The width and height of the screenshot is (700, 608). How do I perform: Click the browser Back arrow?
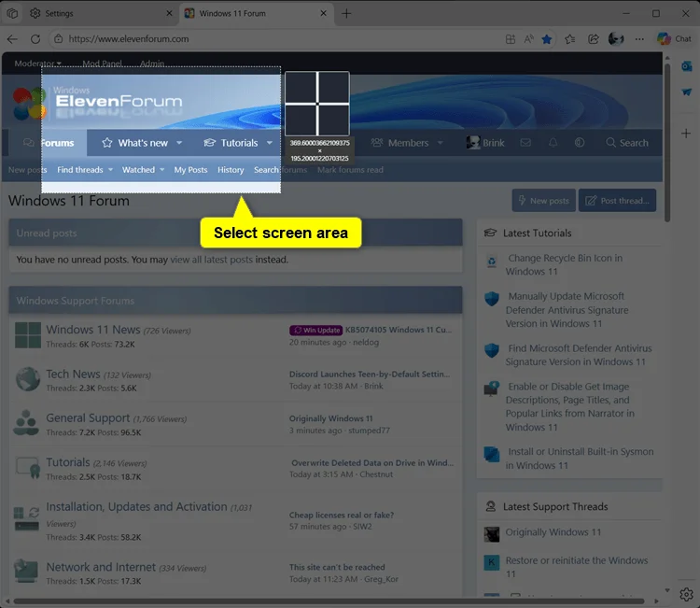[12, 39]
